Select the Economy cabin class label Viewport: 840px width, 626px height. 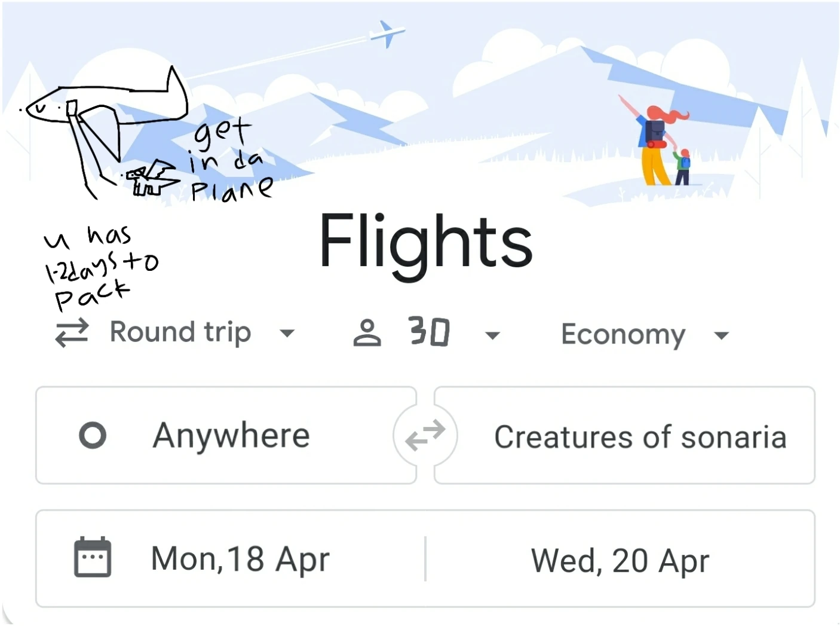(x=623, y=335)
